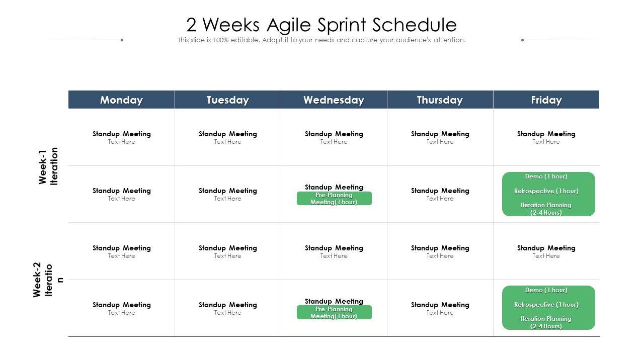644x362 pixels.
Task: Select the Tuesday column header
Action: [x=227, y=100]
